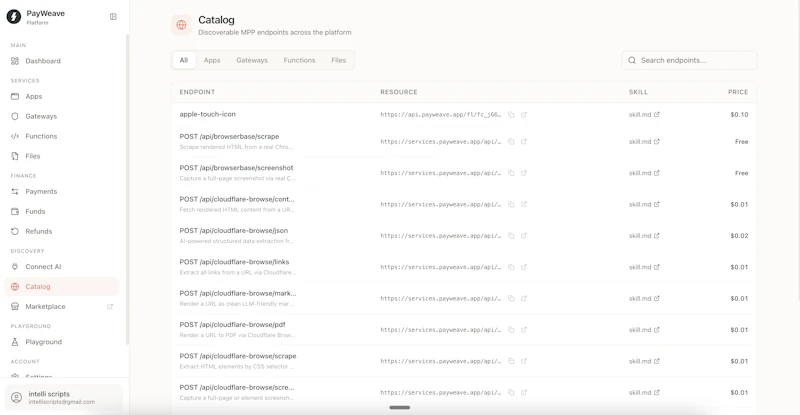Click POST /api/cloudflare-browse/json endpoint

234,231
